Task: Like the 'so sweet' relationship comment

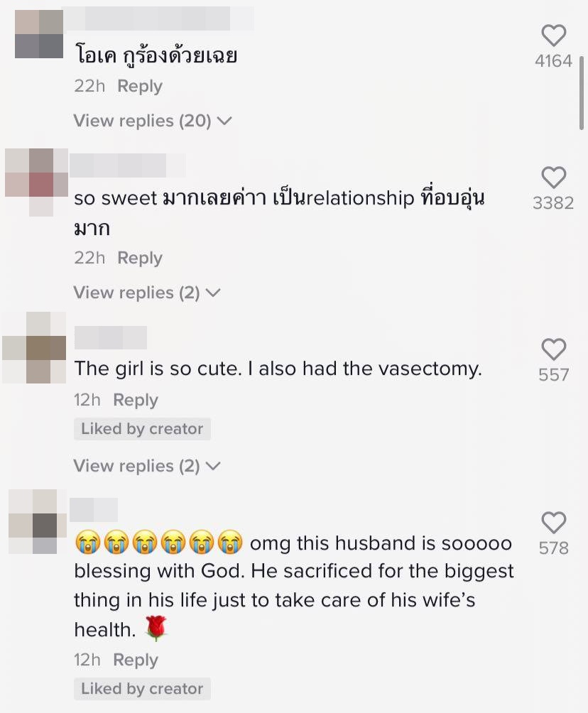Action: [x=553, y=178]
